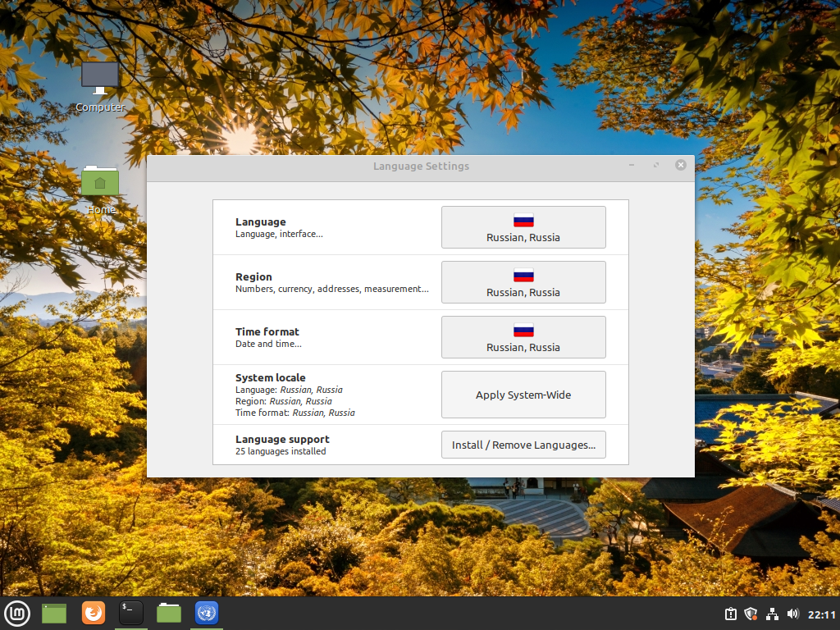Open the clipboard tray icon

(731, 614)
